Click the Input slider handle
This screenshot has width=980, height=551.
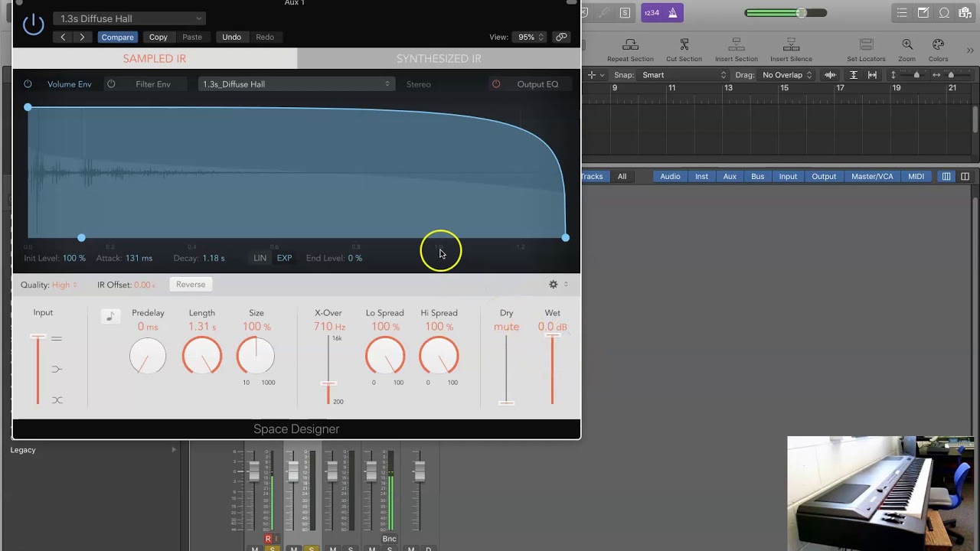coord(38,337)
